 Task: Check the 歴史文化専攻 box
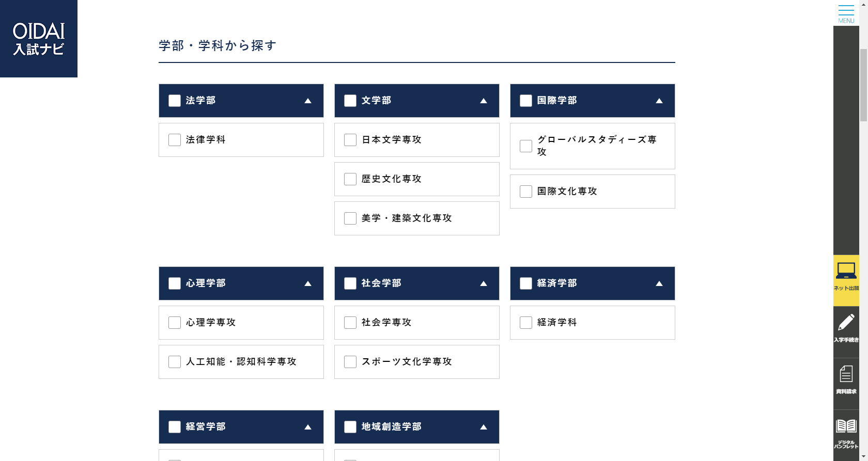pyautogui.click(x=350, y=179)
